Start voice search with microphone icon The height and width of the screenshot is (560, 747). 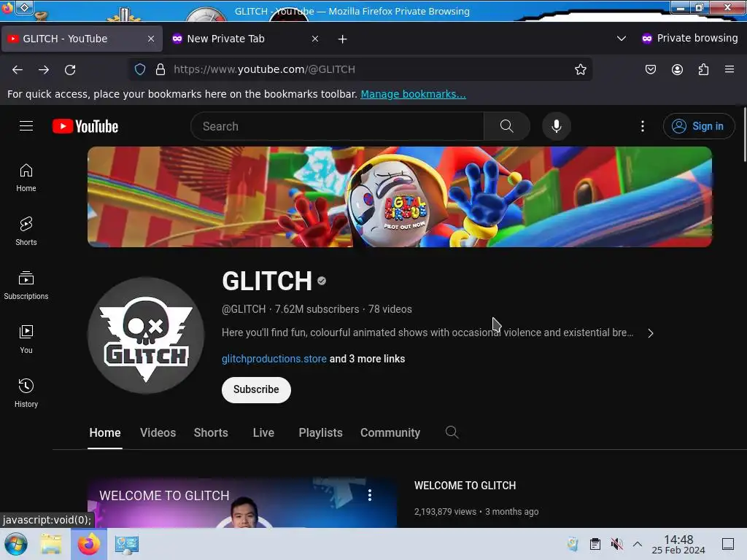coord(556,126)
